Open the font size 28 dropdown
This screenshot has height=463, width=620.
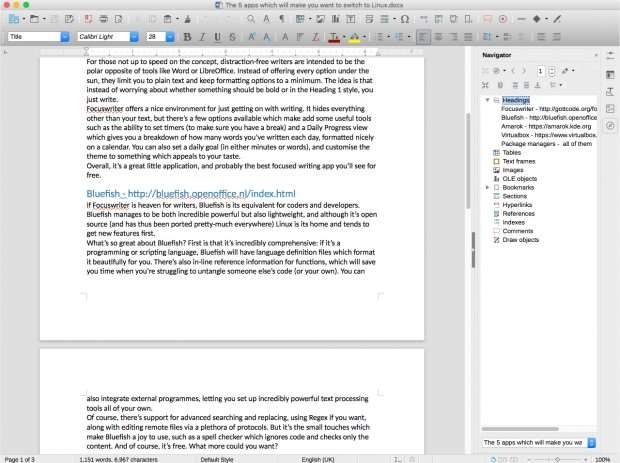click(170, 37)
